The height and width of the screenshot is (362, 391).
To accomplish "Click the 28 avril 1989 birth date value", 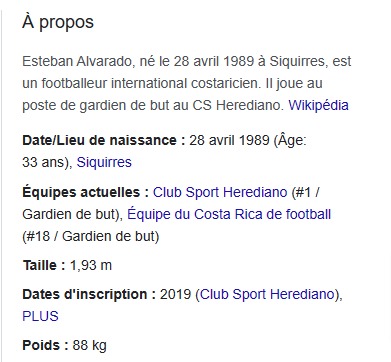I will (229, 140).
